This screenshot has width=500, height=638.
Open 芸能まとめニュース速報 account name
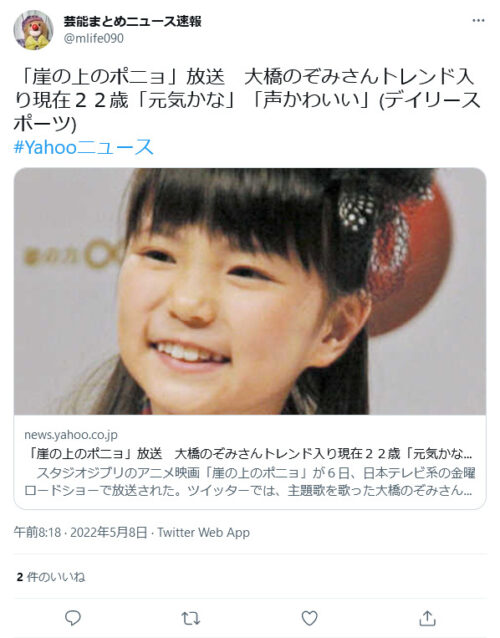point(133,21)
